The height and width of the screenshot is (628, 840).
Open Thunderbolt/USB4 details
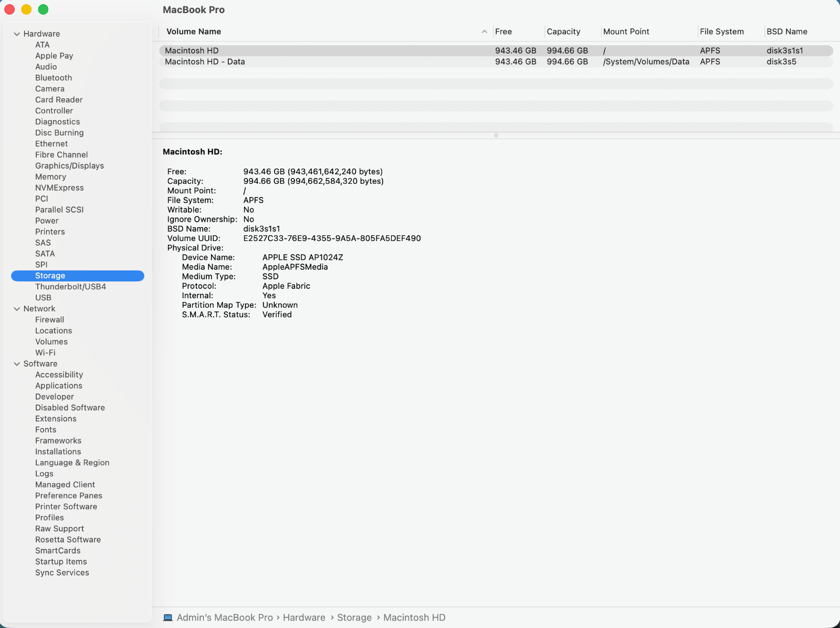pyautogui.click(x=70, y=287)
